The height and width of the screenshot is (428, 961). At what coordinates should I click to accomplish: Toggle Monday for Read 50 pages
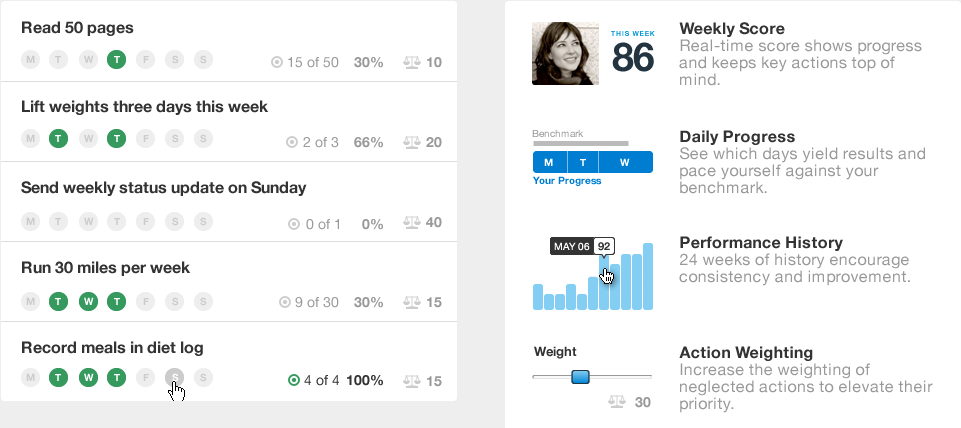(x=30, y=59)
